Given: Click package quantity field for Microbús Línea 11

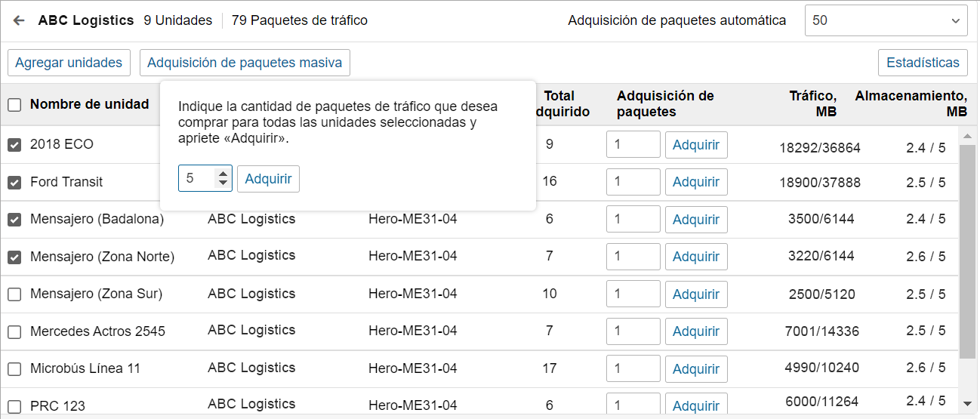Looking at the screenshot, I should coord(633,369).
